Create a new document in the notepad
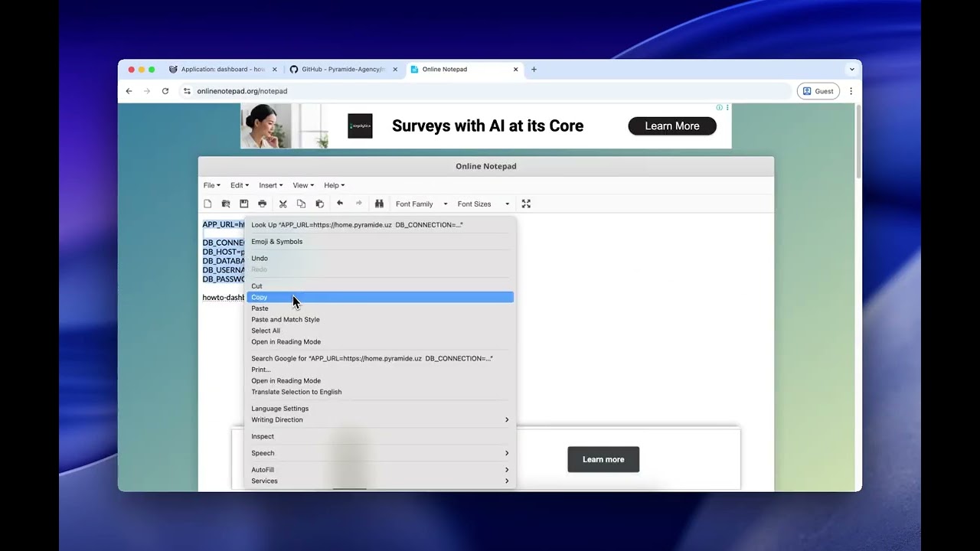Viewport: 980px width, 551px height. click(x=207, y=204)
